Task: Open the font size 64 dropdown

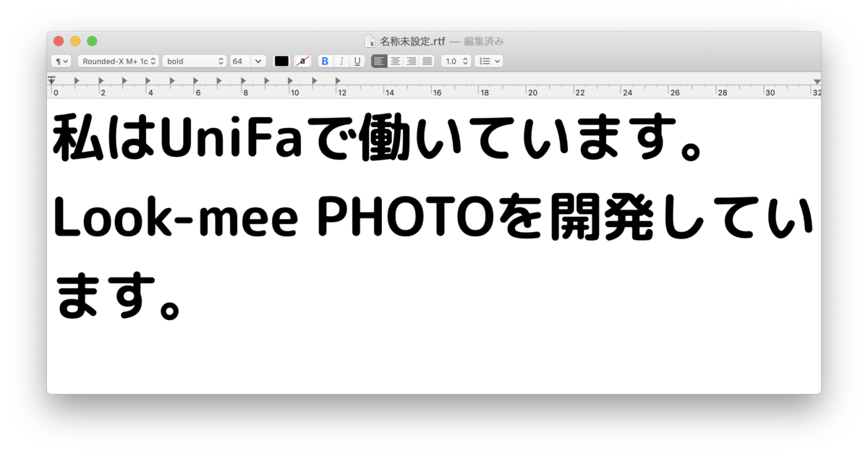Action: pos(247,61)
